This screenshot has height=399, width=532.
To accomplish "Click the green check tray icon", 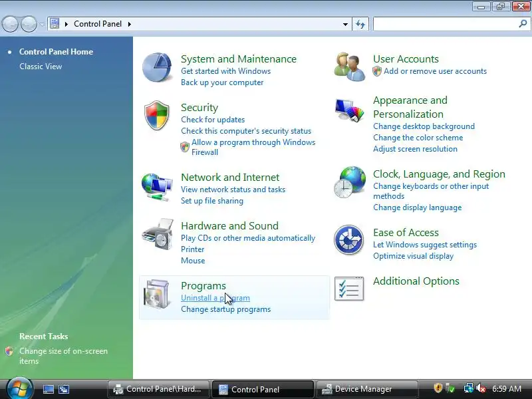I will 450,388.
